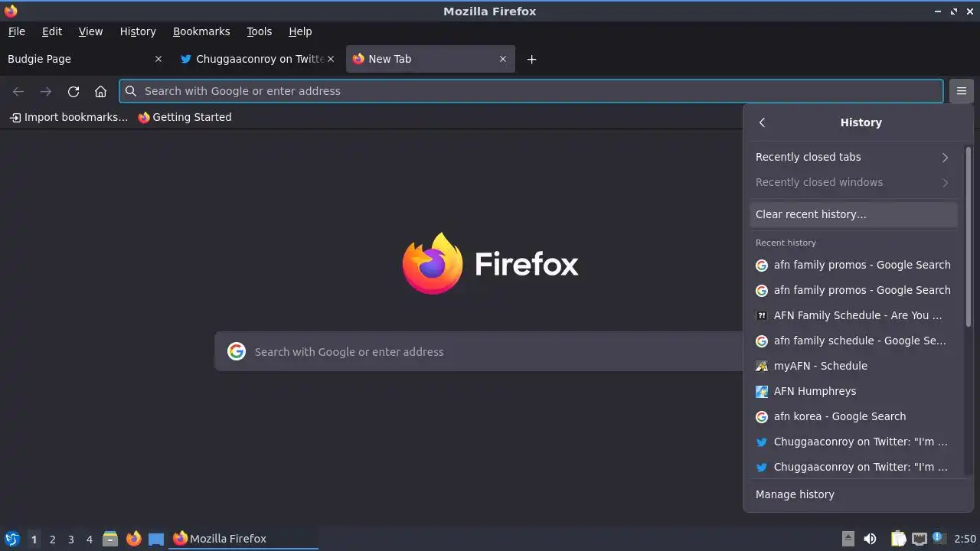Screen dimensions: 980x551
Task: Open the View menu
Action: (x=90, y=31)
